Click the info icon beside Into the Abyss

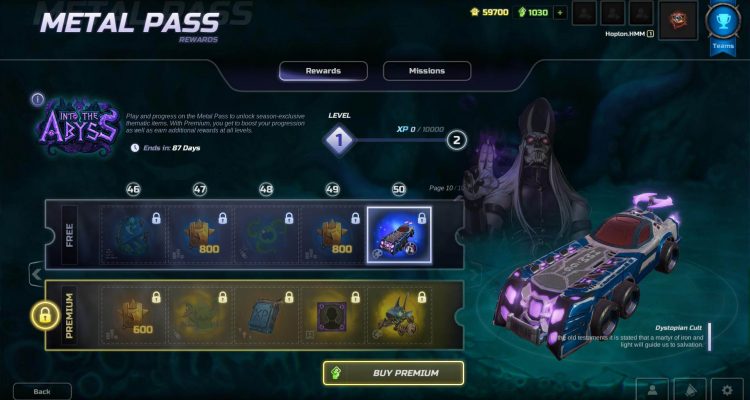click(38, 100)
